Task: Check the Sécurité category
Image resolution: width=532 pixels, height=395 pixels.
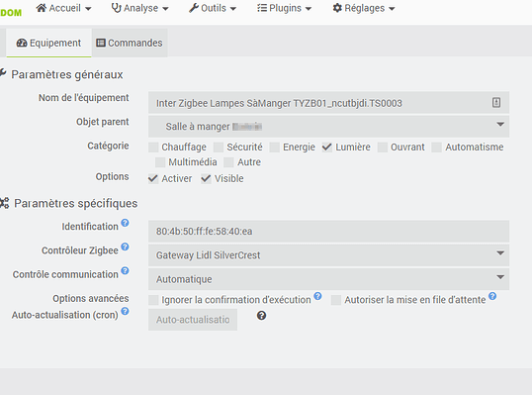Action: point(219,148)
